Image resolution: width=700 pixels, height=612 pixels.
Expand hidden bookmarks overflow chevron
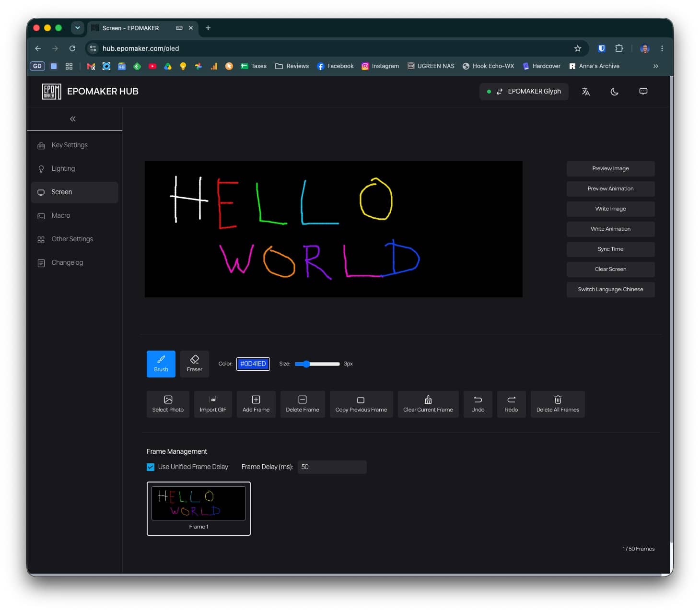pyautogui.click(x=655, y=66)
